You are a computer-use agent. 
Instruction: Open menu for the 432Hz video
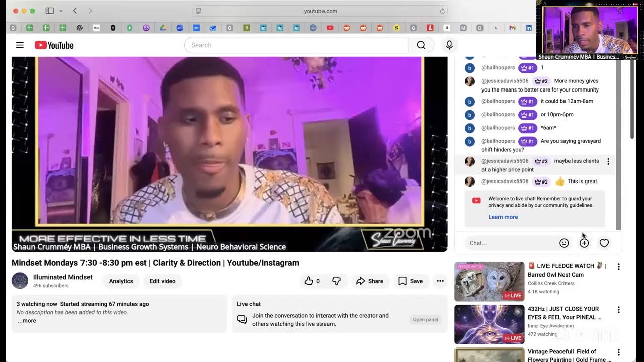click(x=619, y=310)
